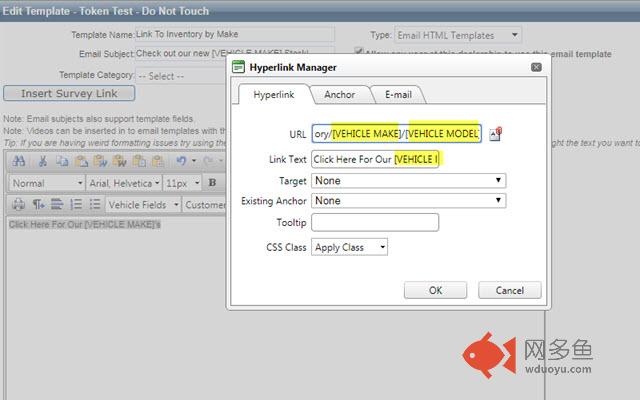Click the Copy icon in editor toolbar
This screenshot has width=640, height=400.
[x=62, y=161]
